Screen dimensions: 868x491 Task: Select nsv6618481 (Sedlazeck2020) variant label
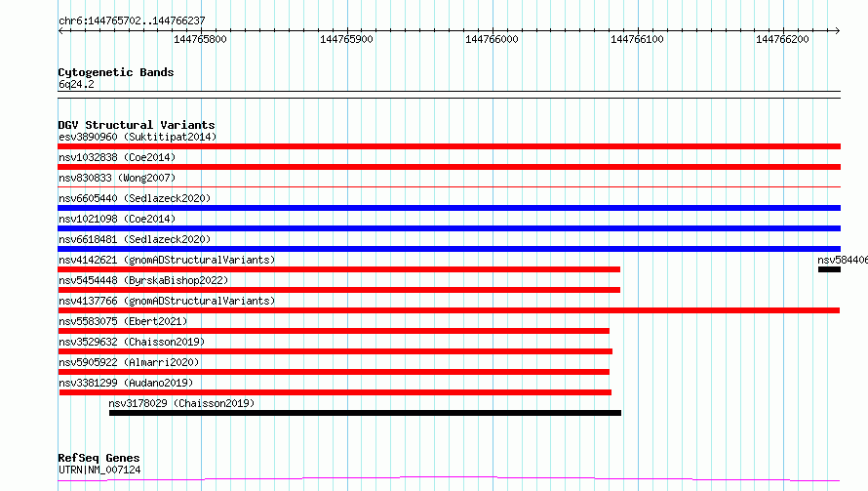[135, 239]
